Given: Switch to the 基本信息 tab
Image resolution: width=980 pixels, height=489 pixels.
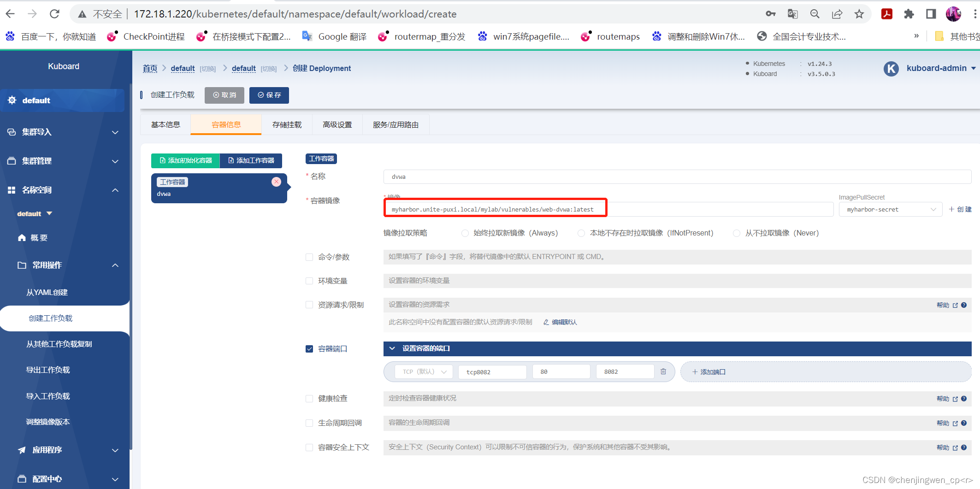Looking at the screenshot, I should tap(165, 125).
